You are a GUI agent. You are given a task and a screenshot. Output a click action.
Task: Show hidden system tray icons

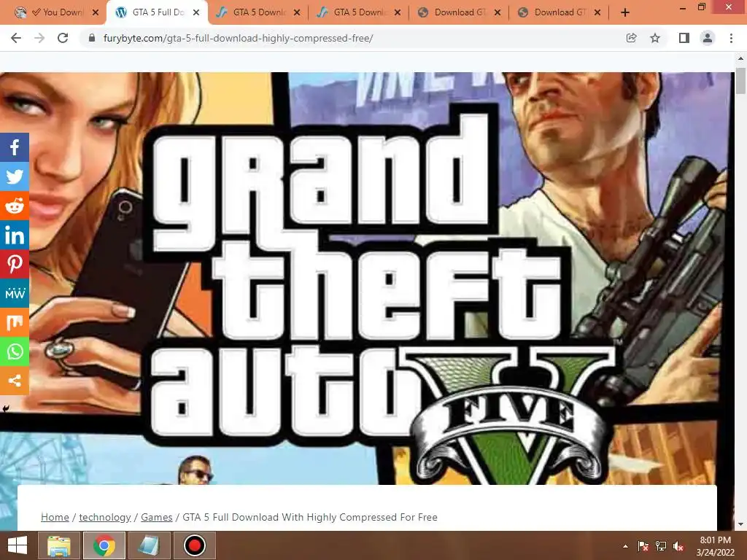point(625,546)
